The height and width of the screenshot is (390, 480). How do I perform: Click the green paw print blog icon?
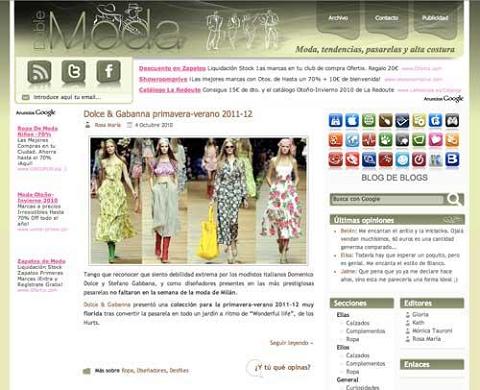click(385, 140)
